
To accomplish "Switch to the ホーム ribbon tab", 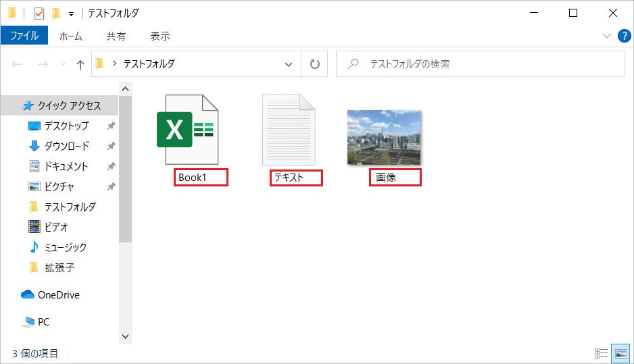I will (71, 36).
